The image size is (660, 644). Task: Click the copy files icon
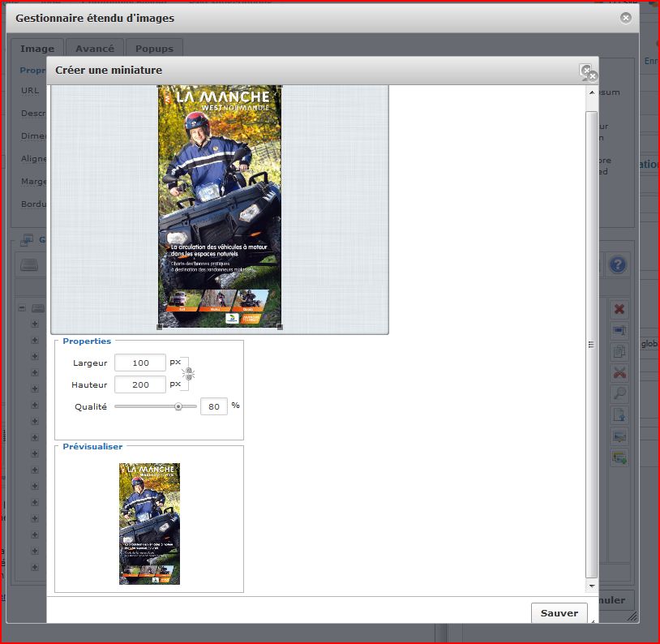click(619, 352)
